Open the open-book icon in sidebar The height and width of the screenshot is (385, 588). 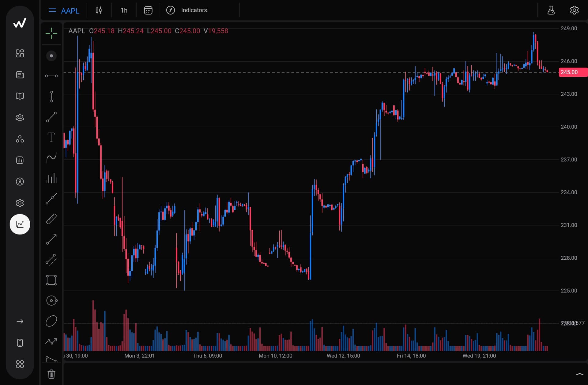(x=20, y=96)
